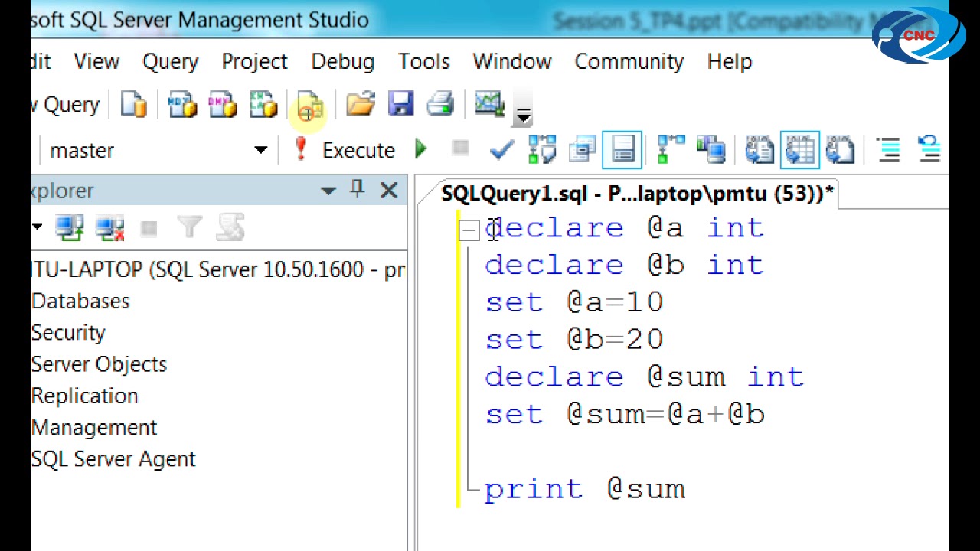Screen dimensions: 980x551
Task: Click the line 'print @sum'
Action: pyautogui.click(x=585, y=490)
